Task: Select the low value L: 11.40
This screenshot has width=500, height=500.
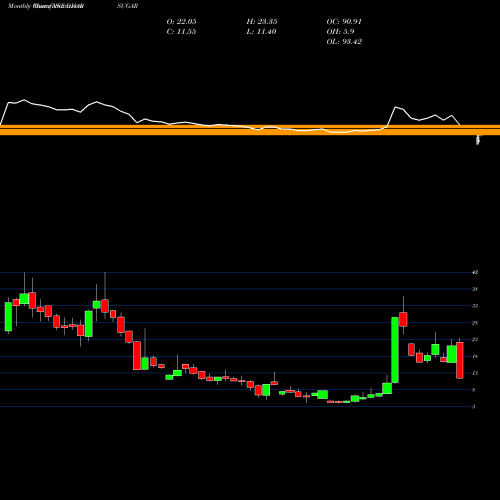Action: (261, 32)
